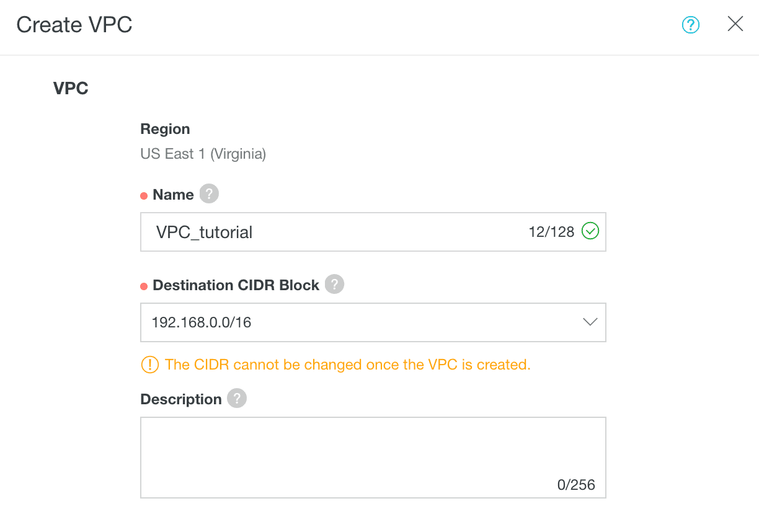Click the Description field label
Viewport: 759px width, 532px height.
pyautogui.click(x=181, y=399)
